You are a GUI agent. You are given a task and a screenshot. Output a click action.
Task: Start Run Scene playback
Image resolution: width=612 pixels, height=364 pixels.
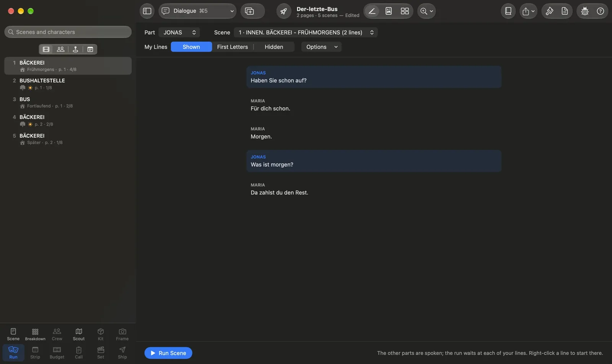[168, 353]
